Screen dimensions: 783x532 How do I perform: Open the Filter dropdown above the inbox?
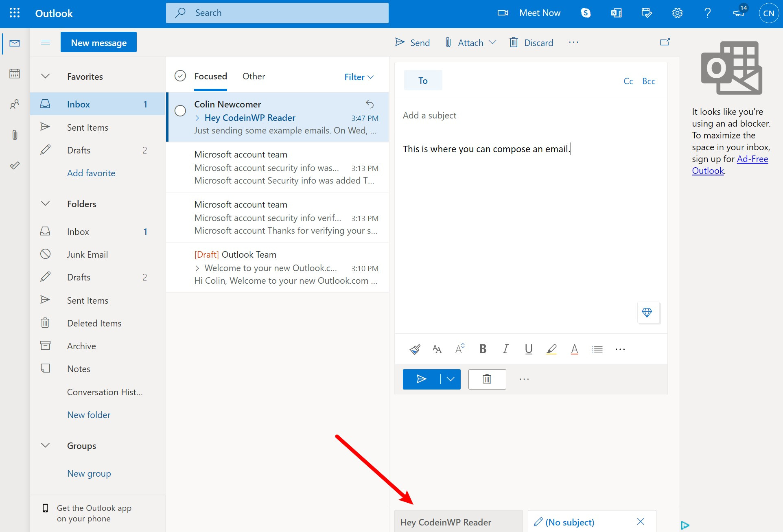358,77
